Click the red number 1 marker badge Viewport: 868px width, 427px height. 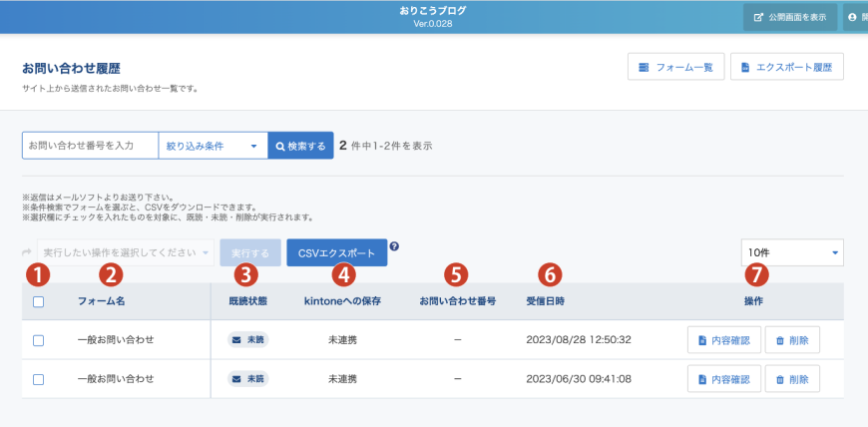pos(37,272)
